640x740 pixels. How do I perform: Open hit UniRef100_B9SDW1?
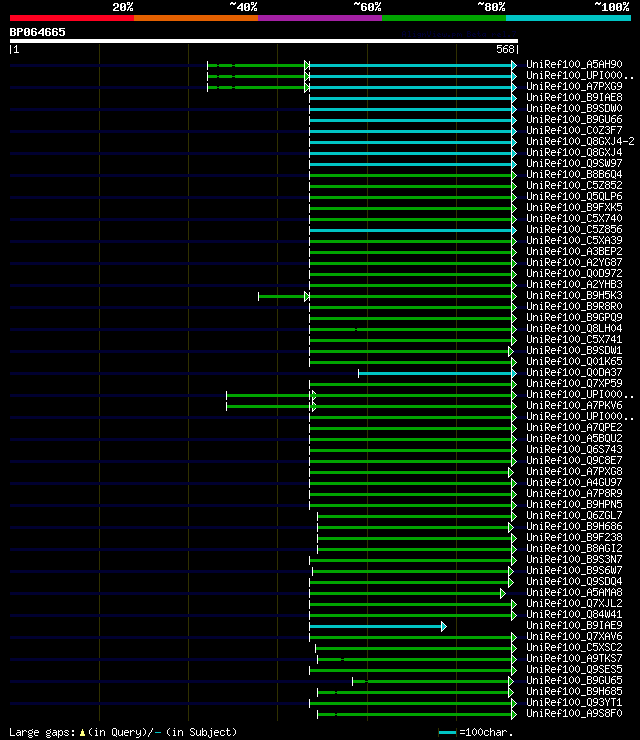[x=574, y=351]
